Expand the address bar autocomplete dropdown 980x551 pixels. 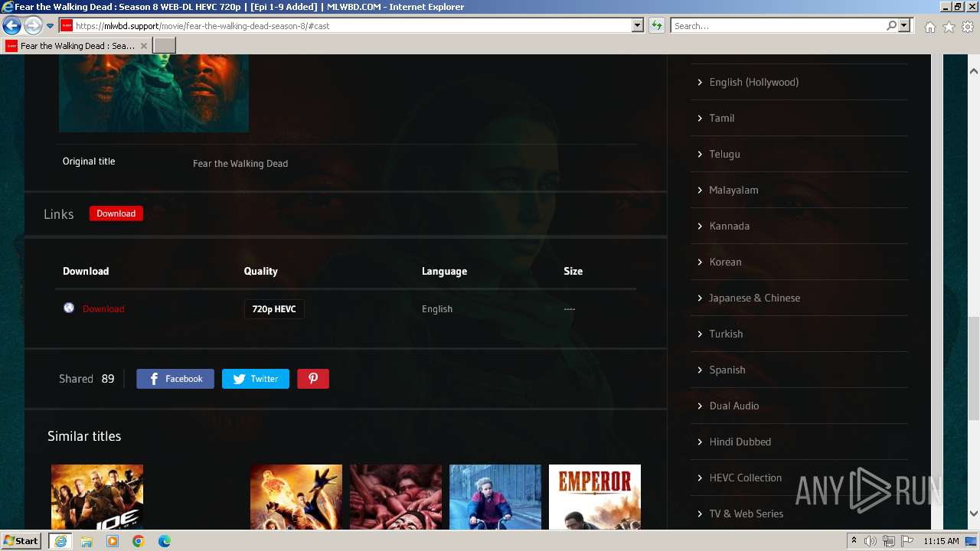(638, 26)
